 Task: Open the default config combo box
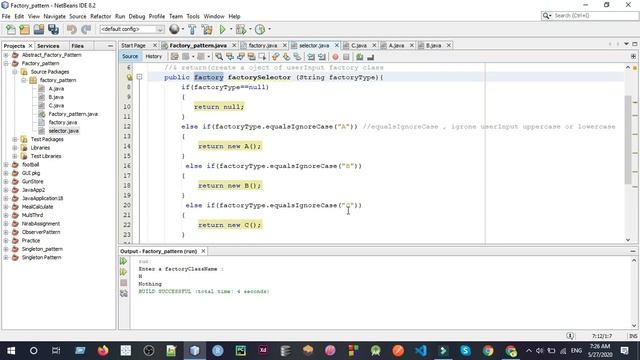[132, 29]
